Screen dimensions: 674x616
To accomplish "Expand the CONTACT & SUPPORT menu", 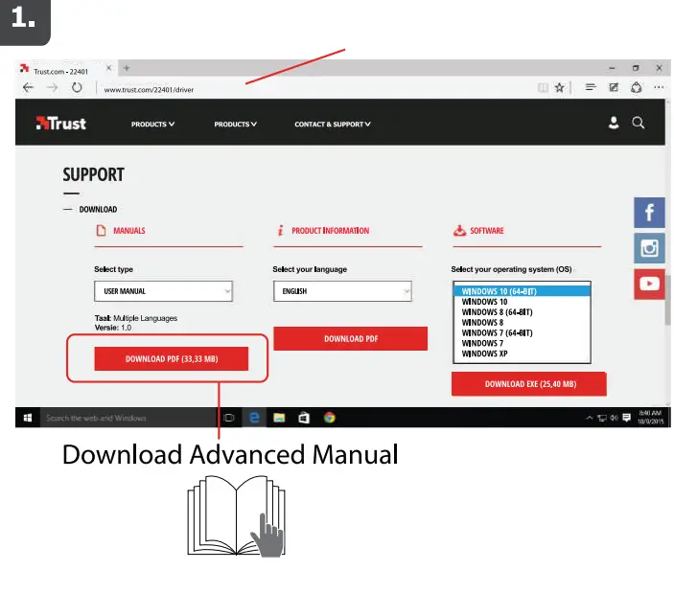I will click(333, 125).
